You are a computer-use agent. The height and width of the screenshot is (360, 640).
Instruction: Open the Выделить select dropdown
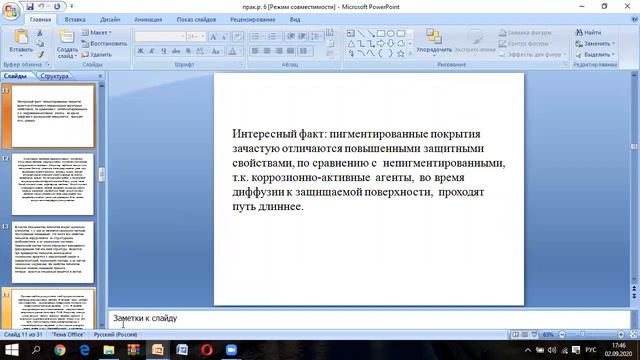click(x=595, y=54)
